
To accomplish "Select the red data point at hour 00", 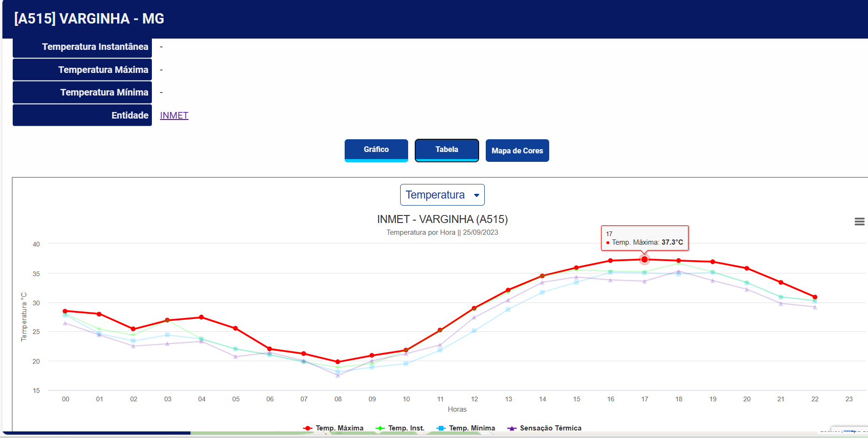I will [65, 311].
